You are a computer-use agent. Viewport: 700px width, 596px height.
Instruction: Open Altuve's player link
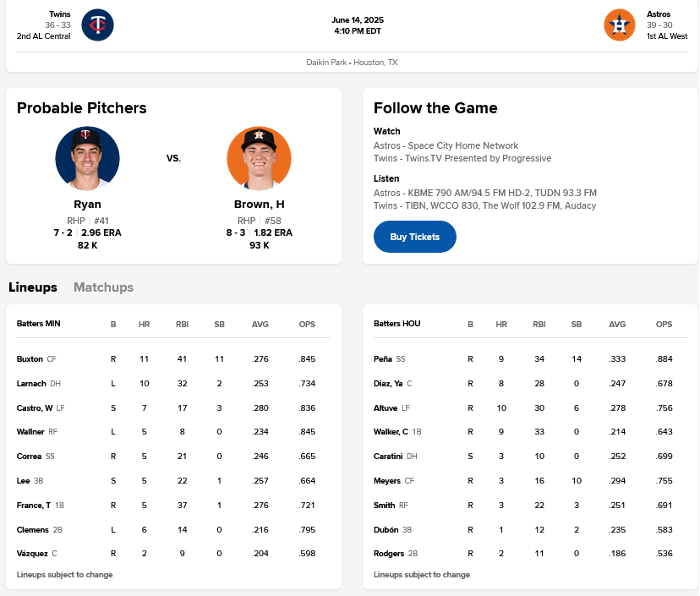386,408
